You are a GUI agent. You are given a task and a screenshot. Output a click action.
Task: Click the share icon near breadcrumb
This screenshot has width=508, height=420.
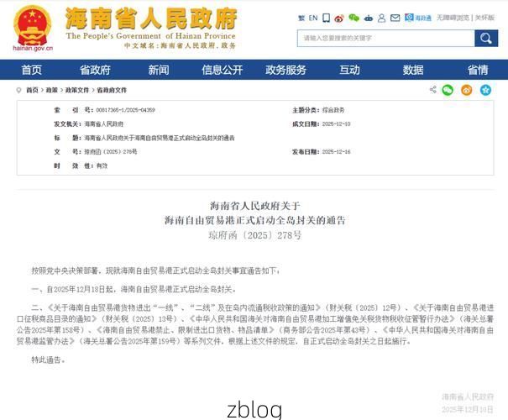point(432,89)
